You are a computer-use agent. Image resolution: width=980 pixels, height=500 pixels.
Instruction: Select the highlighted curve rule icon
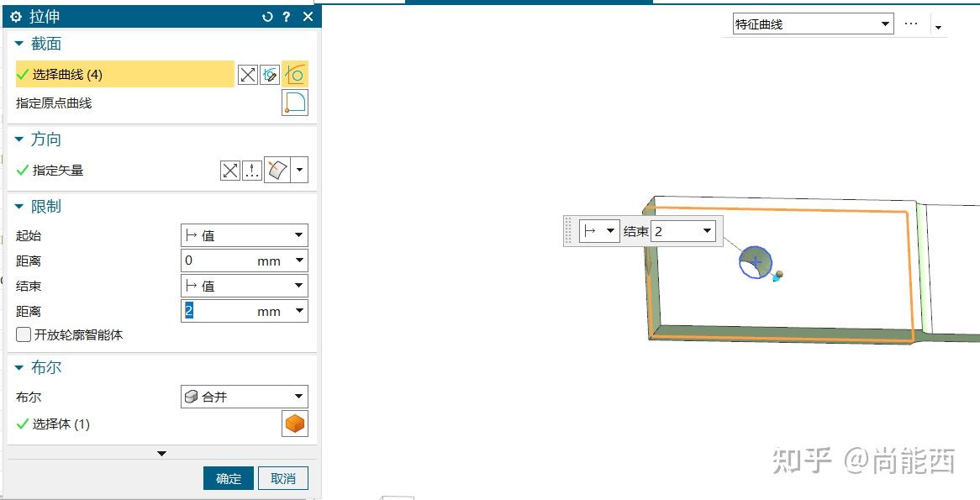(295, 74)
